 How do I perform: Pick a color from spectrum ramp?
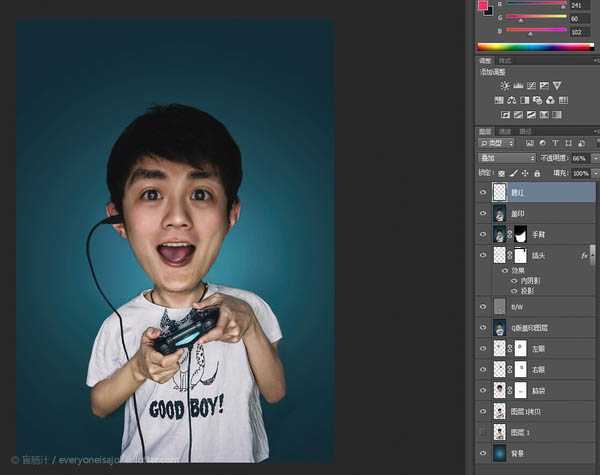[x=535, y=47]
